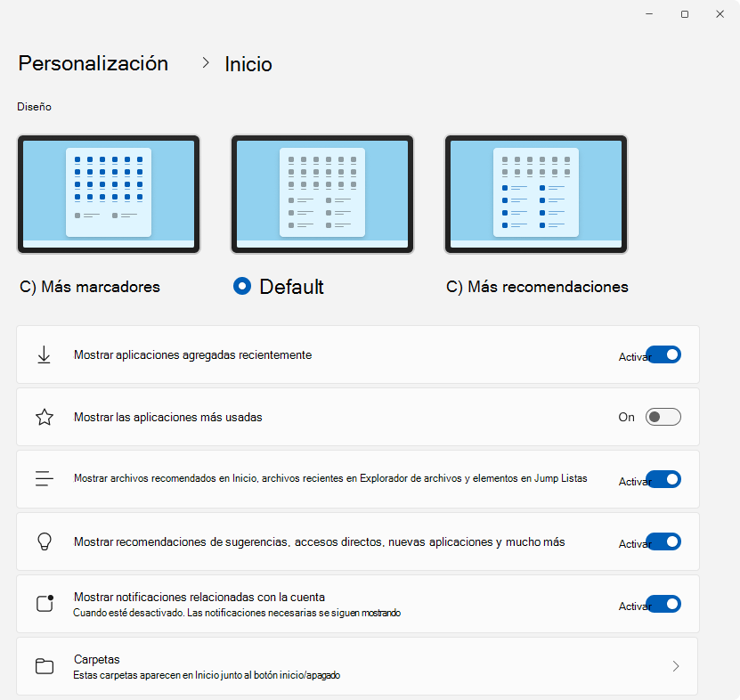Go back to Personalización breadcrumb
The height and width of the screenshot is (700, 740).
pos(93,64)
